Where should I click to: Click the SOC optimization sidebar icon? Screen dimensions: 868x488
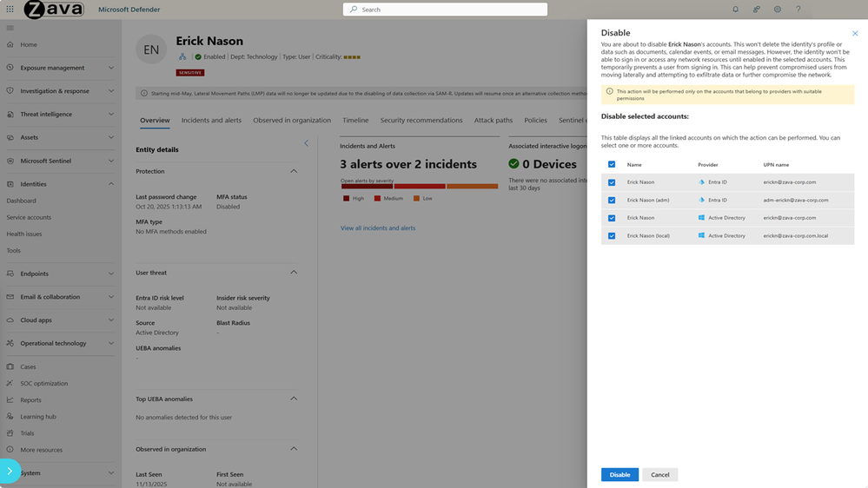(x=10, y=383)
